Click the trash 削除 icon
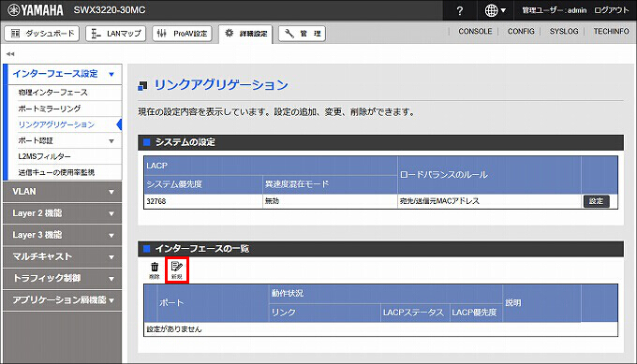 pos(155,270)
